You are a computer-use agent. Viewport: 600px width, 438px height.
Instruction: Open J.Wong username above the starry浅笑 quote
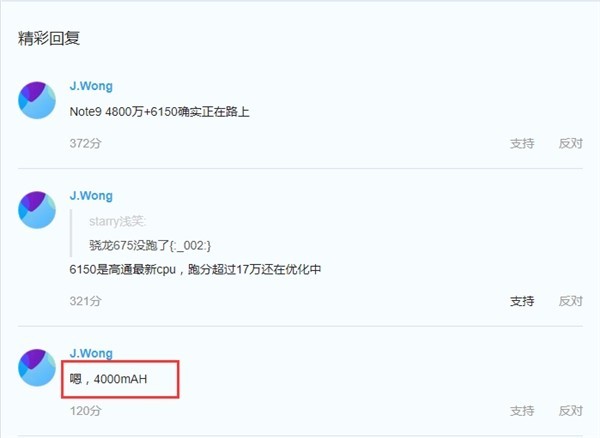(91, 196)
